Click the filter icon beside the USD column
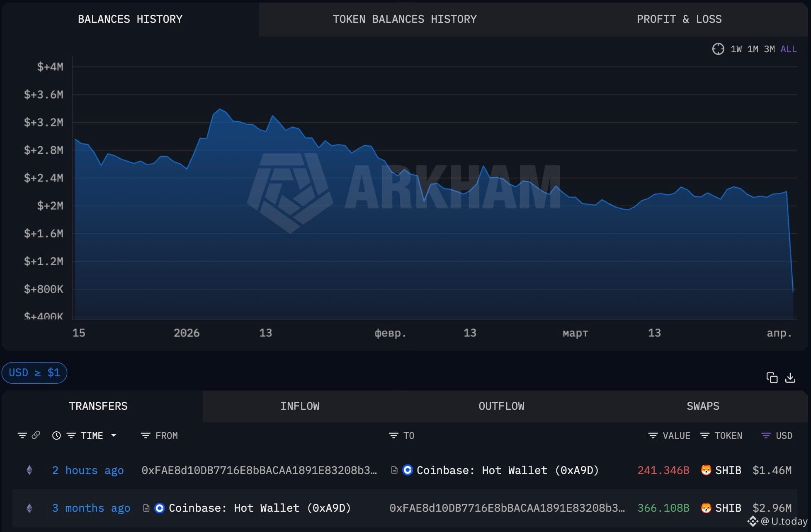This screenshot has height=532, width=811. click(x=766, y=435)
